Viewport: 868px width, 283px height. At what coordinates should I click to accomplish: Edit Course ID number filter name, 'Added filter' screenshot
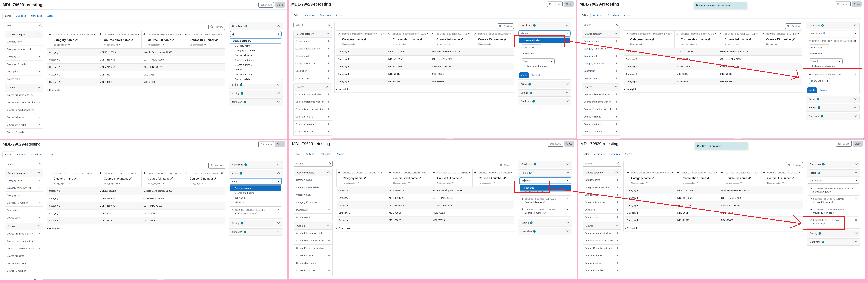point(834,213)
